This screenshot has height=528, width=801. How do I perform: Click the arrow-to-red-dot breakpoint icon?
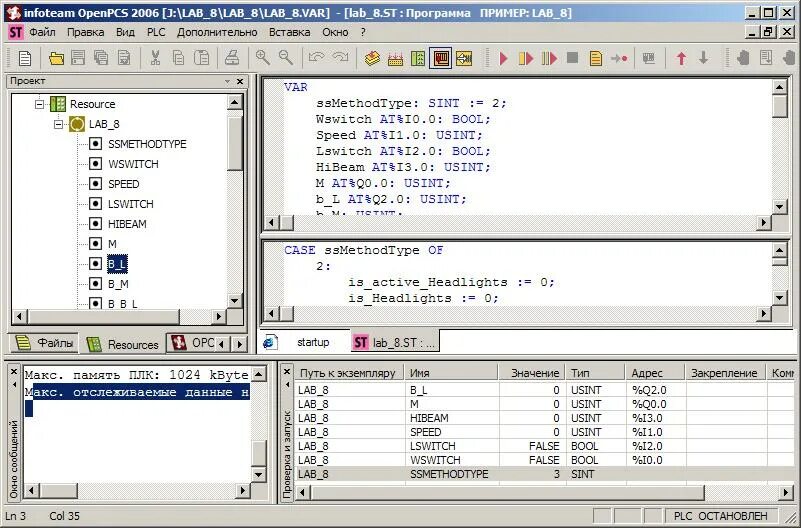pos(619,58)
